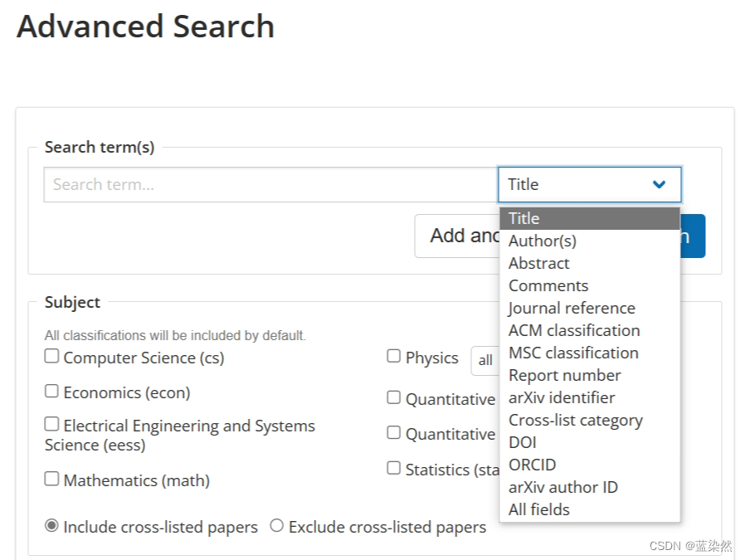Toggle the Physics subject checkbox
Image resolution: width=745 pixels, height=560 pixels.
click(x=394, y=357)
